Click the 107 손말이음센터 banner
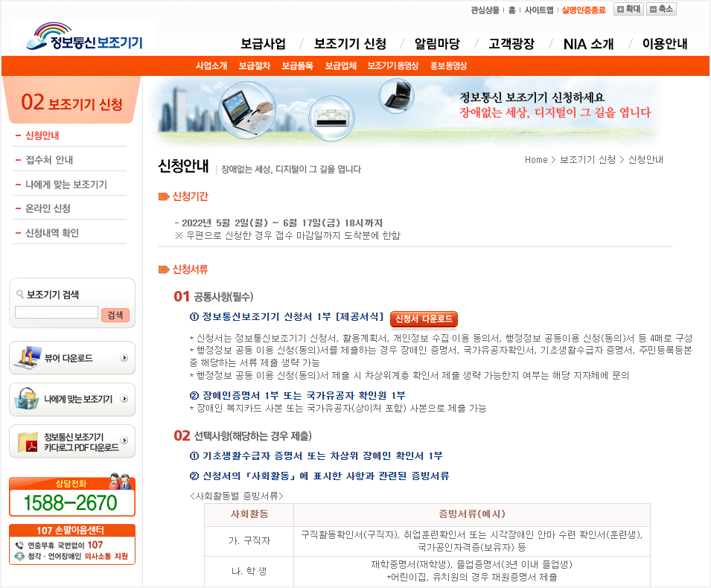This screenshot has height=588, width=711. [x=72, y=544]
